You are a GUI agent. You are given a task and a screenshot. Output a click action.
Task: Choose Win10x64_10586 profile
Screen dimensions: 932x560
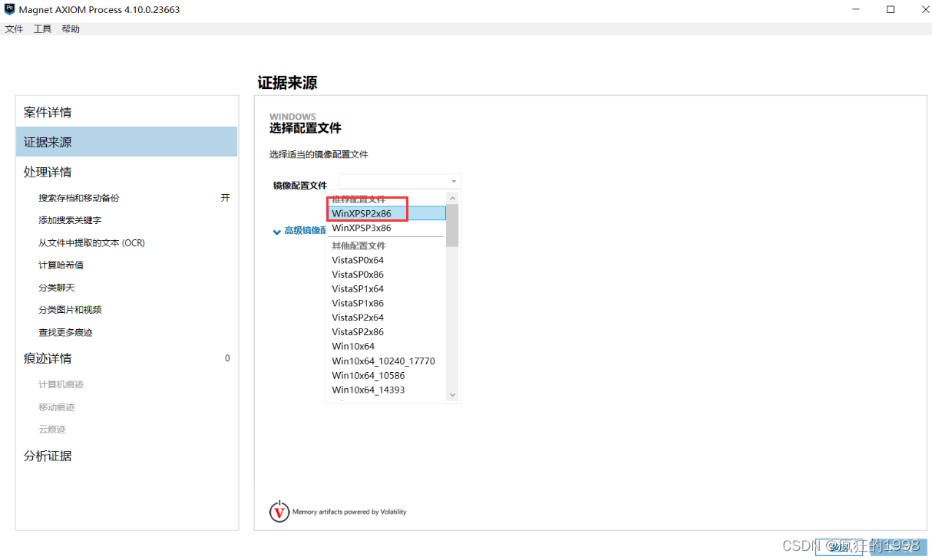pyautogui.click(x=386, y=375)
